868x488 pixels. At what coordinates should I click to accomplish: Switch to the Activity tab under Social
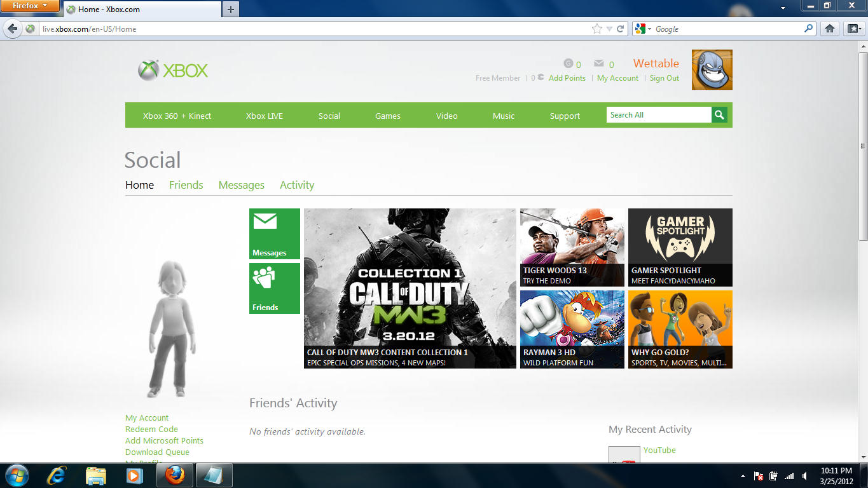297,185
